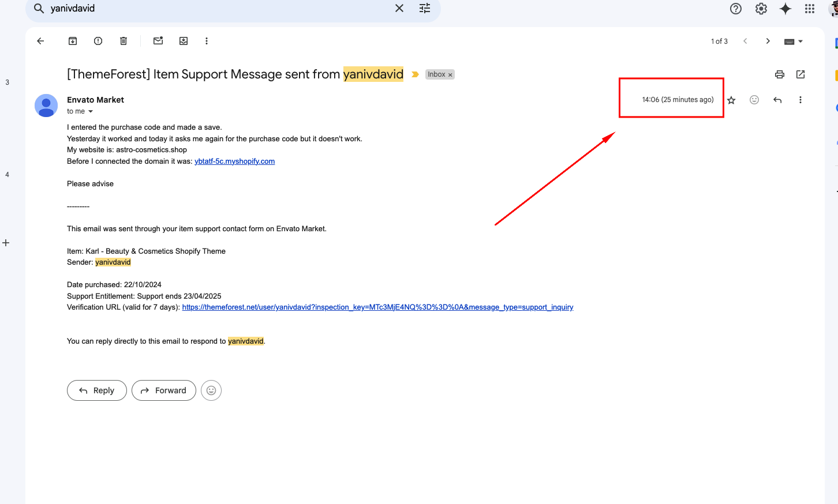Archive this email

[73, 41]
